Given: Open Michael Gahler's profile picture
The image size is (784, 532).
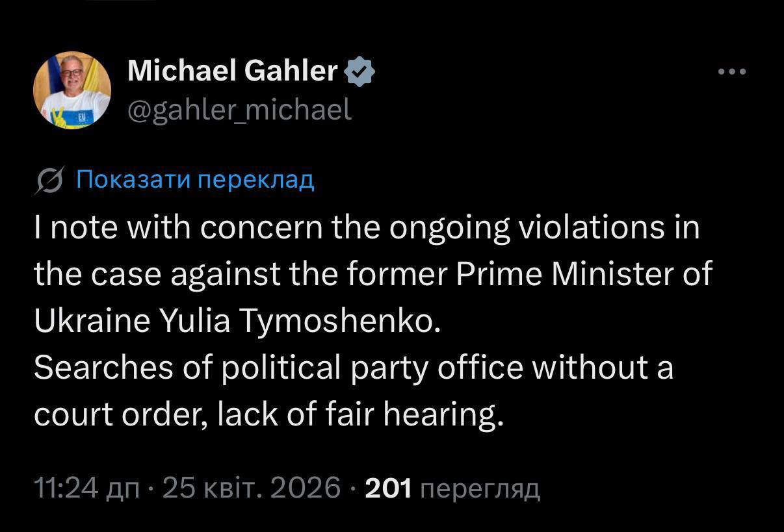Looking at the screenshot, I should pos(72,90).
